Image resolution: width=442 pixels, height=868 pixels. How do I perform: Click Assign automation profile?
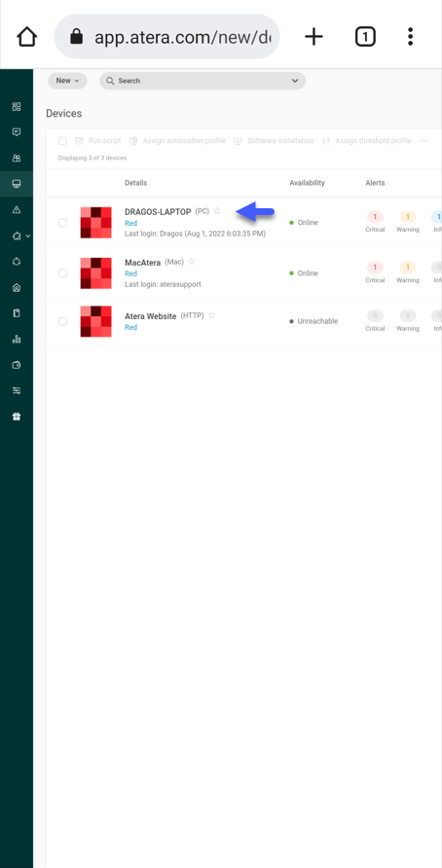(x=177, y=141)
